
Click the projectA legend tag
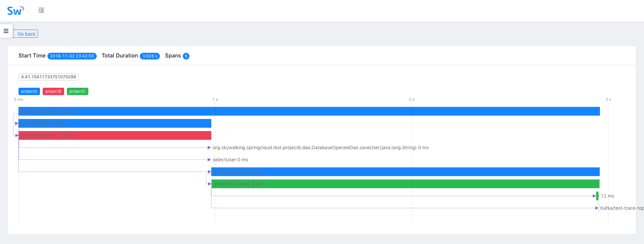[29, 91]
